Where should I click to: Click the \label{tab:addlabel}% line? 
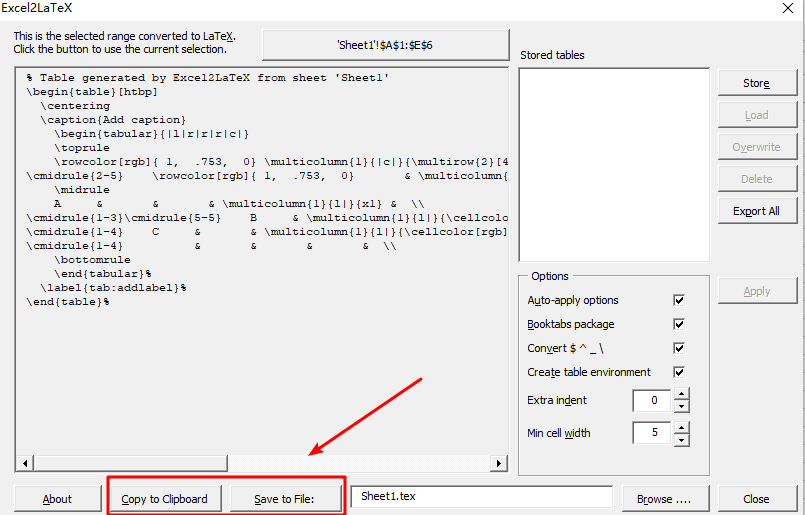(x=113, y=288)
